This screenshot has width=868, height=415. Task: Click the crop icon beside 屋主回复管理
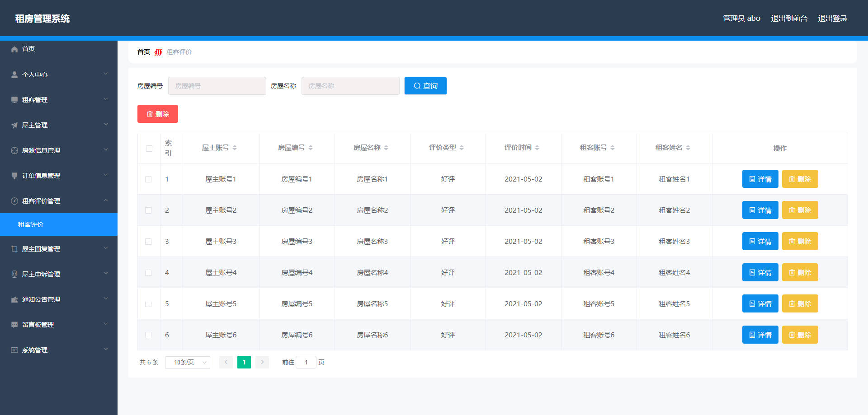14,249
